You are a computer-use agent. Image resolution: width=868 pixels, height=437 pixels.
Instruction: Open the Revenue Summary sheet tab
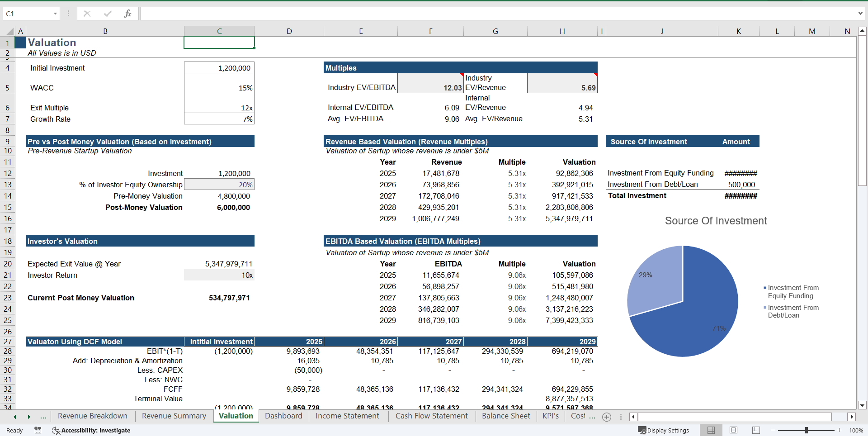(174, 416)
